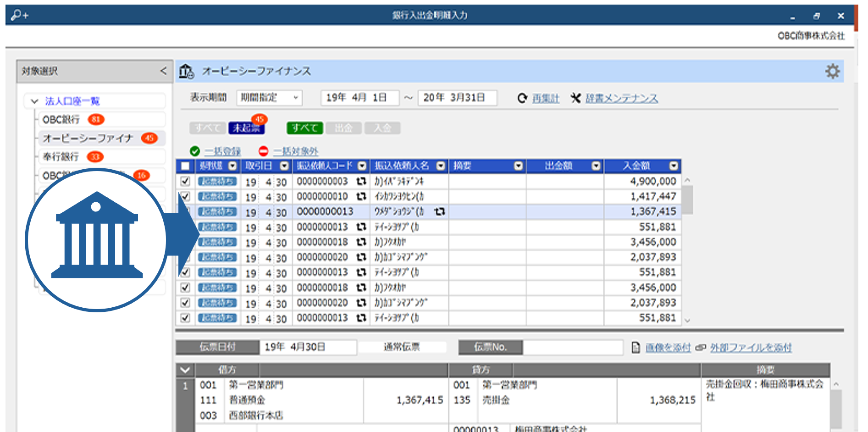Click the attach image document icon
Image resolution: width=868 pixels, height=432 pixels.
(x=636, y=348)
